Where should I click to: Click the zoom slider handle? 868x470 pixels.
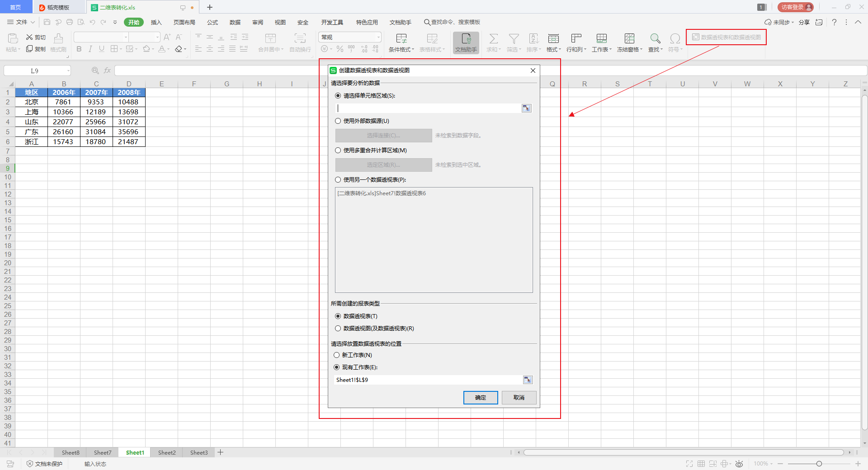(819, 464)
